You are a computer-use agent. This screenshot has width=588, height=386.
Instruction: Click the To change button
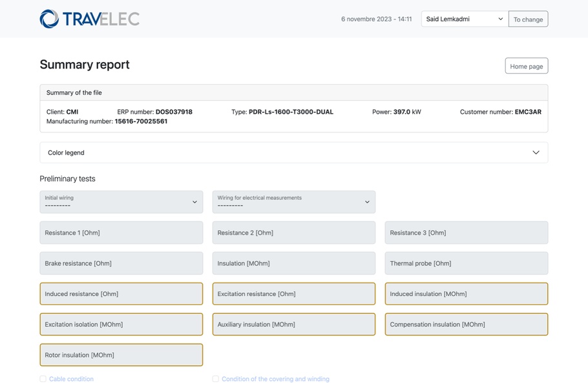tap(528, 19)
